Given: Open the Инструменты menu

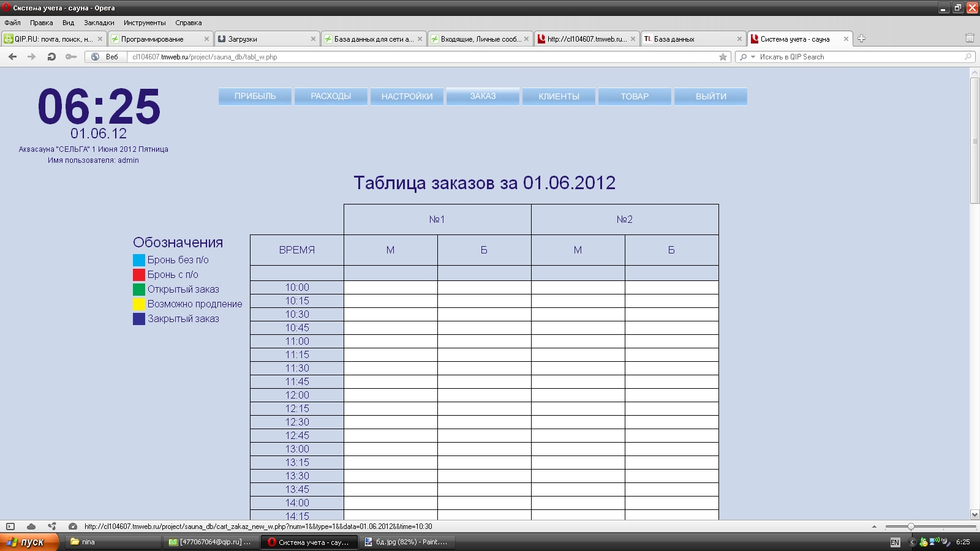Looking at the screenshot, I should point(145,23).
